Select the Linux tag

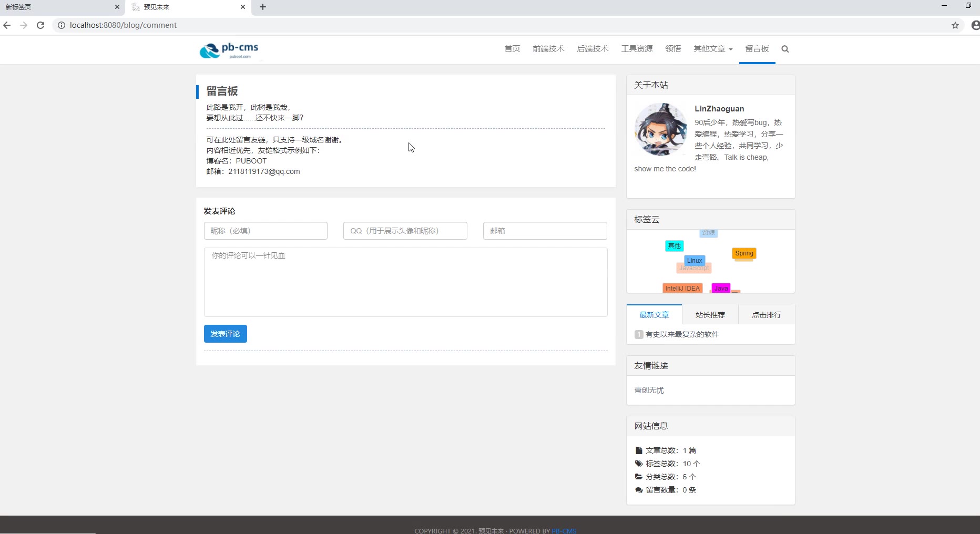coord(695,261)
